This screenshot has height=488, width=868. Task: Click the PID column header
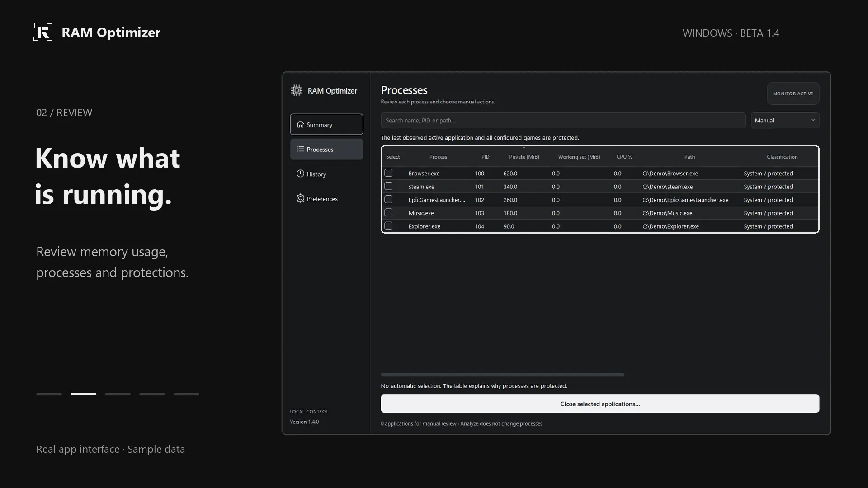pyautogui.click(x=485, y=157)
